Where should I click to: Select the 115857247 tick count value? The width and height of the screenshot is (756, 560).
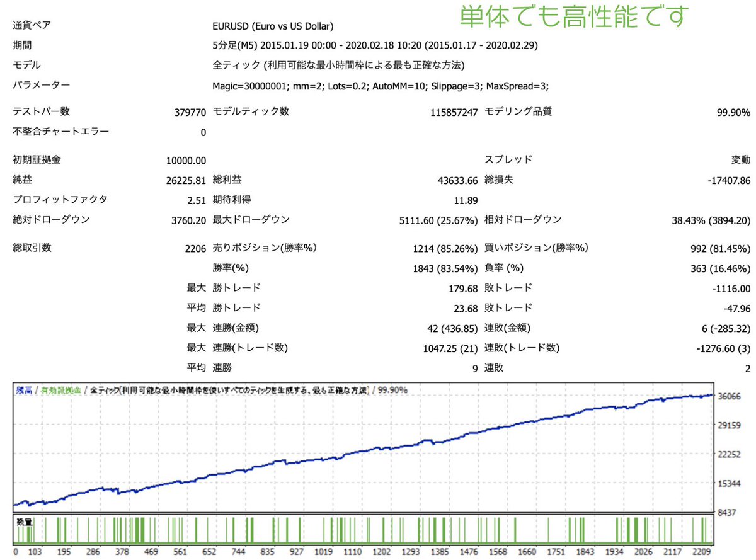pos(454,113)
